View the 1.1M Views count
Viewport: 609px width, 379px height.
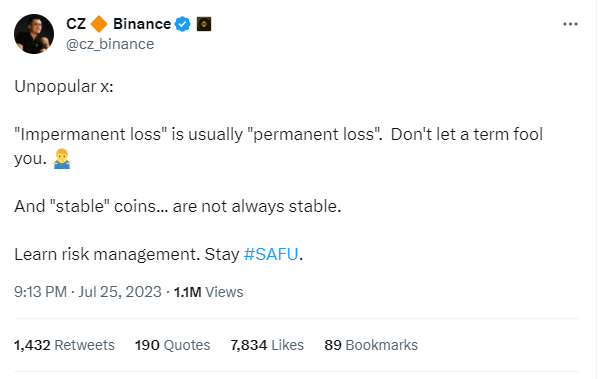[208, 292]
